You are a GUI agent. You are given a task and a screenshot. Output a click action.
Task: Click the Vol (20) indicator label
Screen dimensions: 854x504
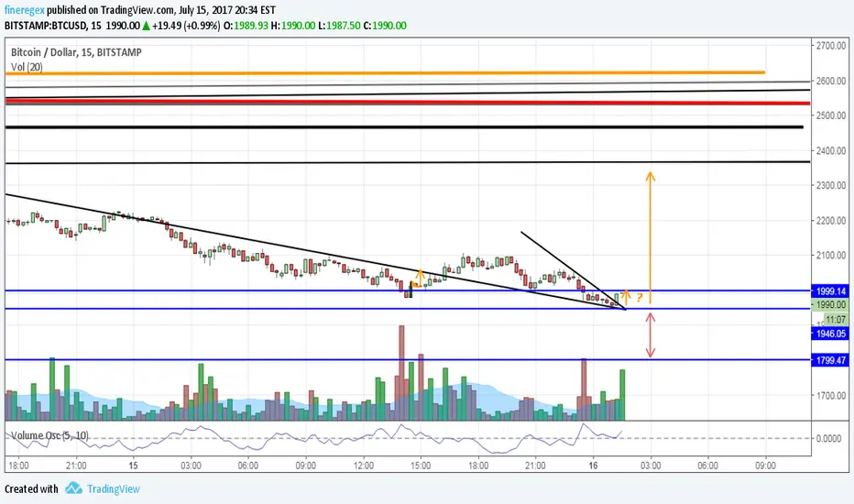pos(27,67)
